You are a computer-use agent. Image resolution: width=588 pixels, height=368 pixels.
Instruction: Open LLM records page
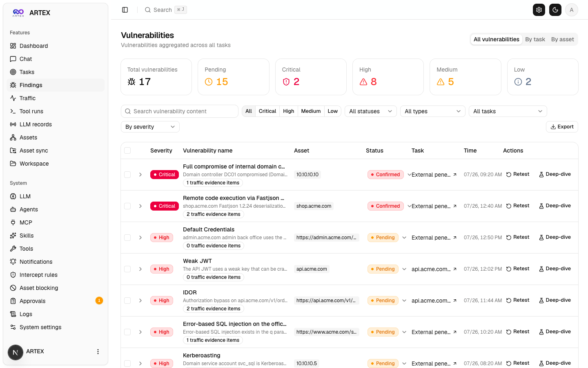pos(56,124)
